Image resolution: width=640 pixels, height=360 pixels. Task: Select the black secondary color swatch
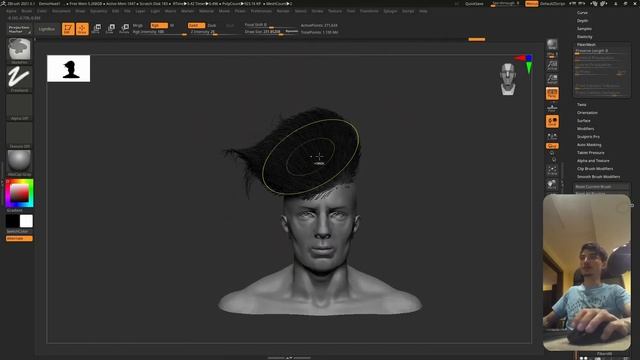pos(12,221)
